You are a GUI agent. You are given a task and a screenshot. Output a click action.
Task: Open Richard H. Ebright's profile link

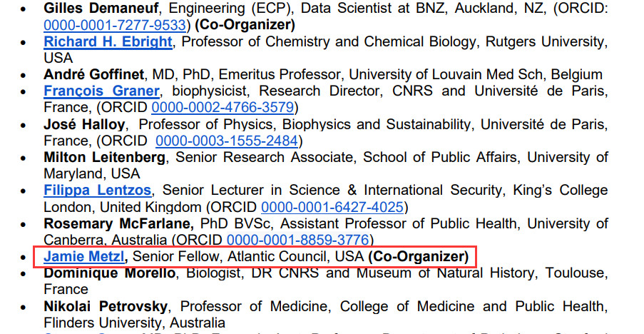point(108,41)
